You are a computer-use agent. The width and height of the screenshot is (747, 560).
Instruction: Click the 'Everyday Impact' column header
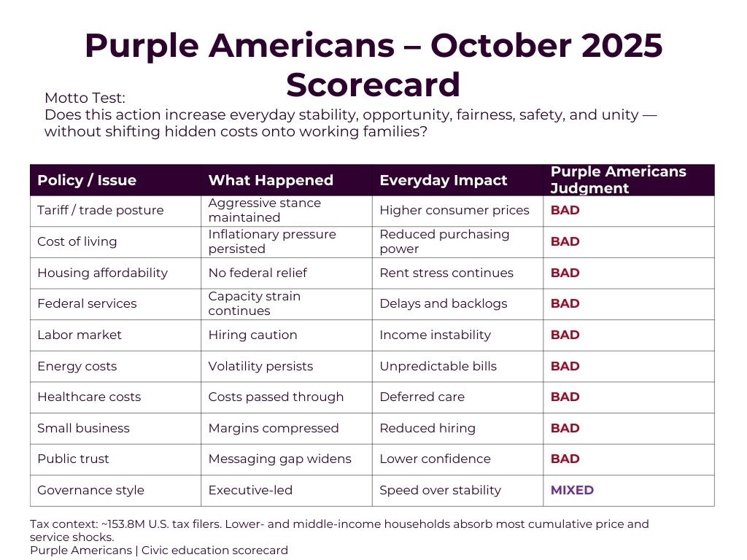[x=443, y=180]
